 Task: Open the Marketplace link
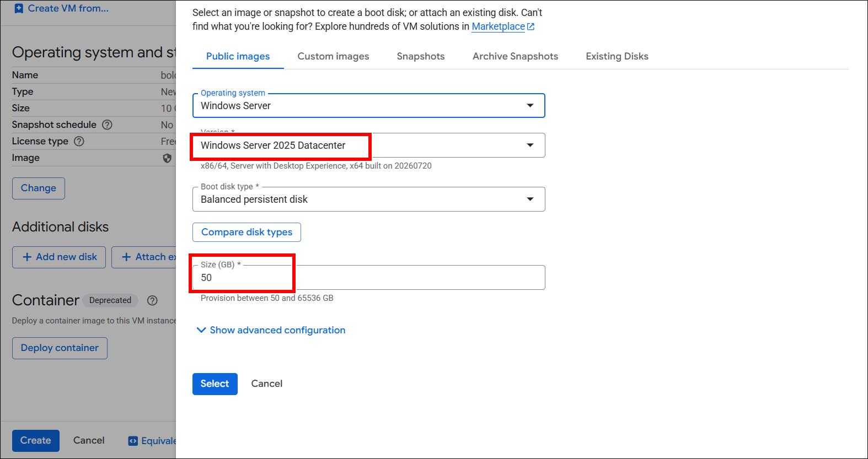click(499, 26)
